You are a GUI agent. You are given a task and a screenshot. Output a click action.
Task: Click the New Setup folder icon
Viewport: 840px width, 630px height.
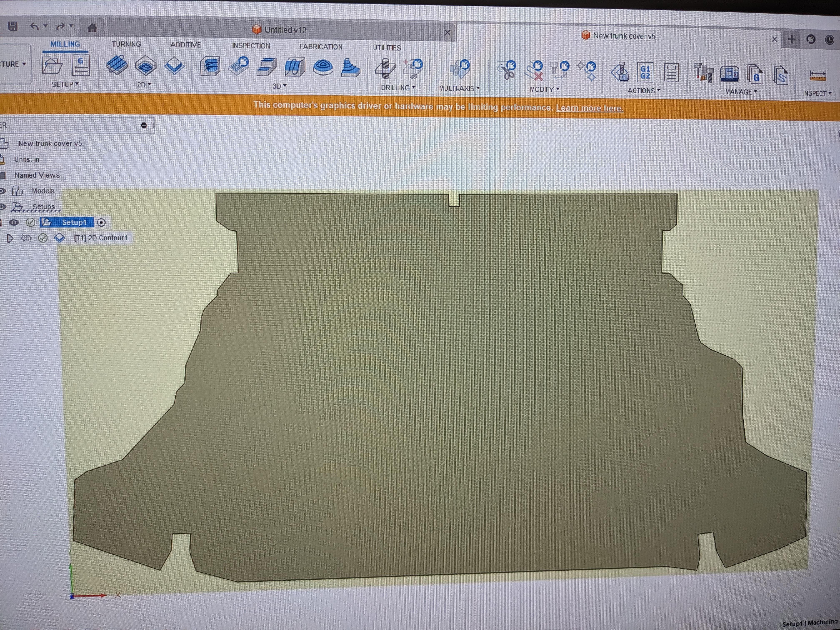52,65
